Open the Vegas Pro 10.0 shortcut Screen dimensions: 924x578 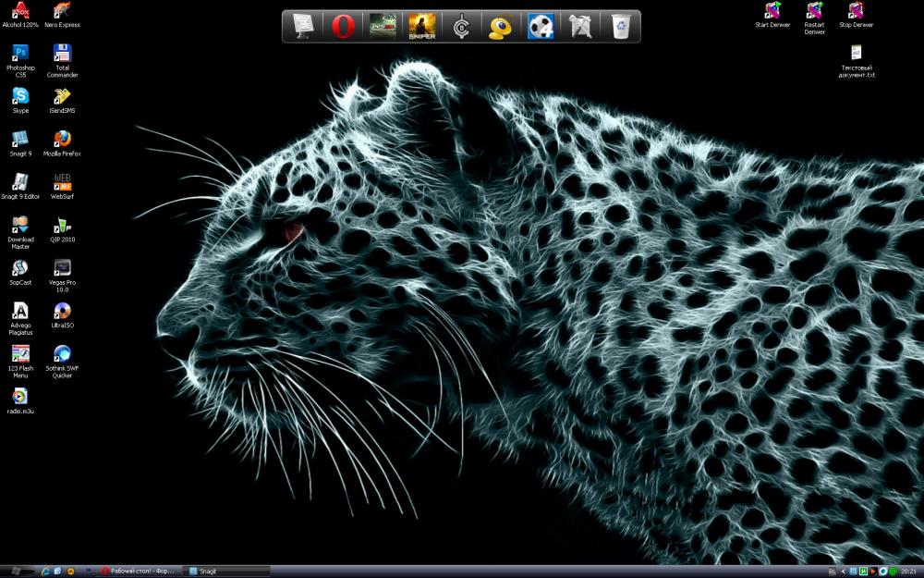pyautogui.click(x=62, y=268)
